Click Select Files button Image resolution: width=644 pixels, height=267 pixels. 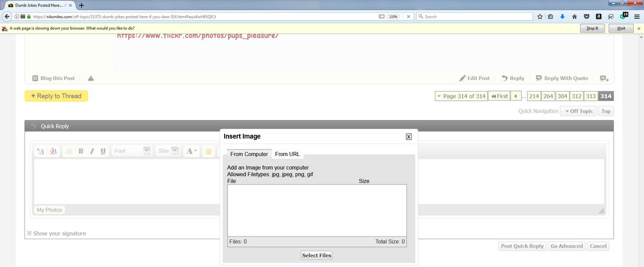pyautogui.click(x=316, y=255)
